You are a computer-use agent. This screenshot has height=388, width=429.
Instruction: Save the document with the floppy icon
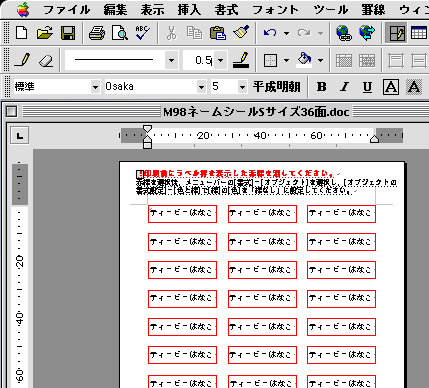click(68, 33)
